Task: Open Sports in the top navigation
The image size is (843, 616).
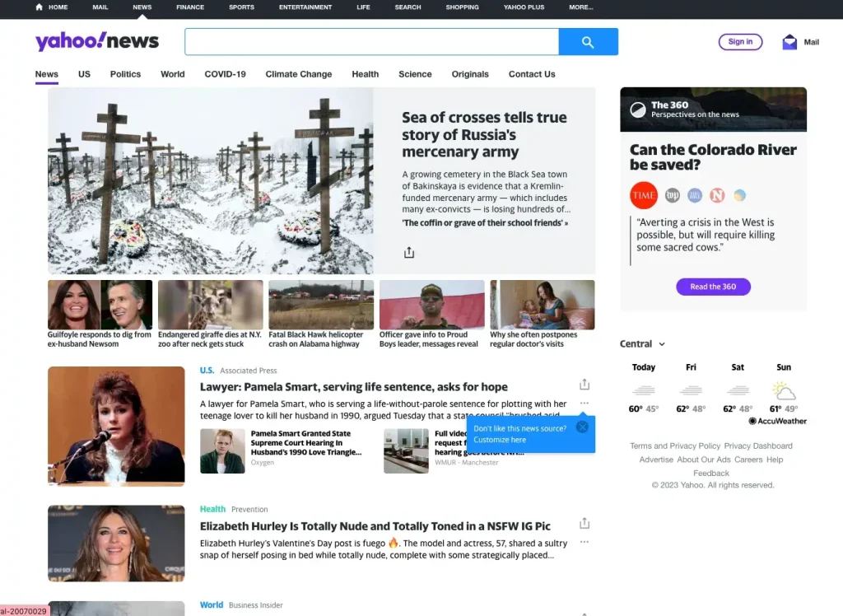Action: 241,7
